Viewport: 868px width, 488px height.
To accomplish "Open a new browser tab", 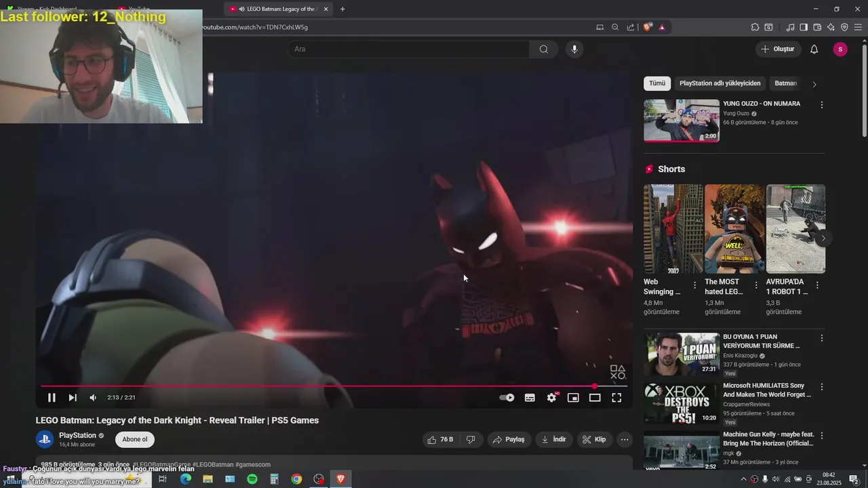I will click(342, 9).
